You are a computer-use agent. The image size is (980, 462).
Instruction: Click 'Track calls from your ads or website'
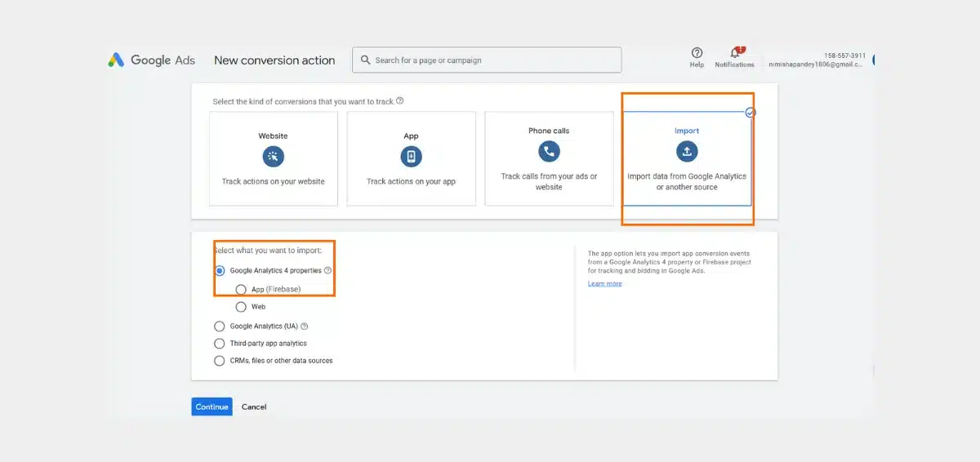coord(549,181)
